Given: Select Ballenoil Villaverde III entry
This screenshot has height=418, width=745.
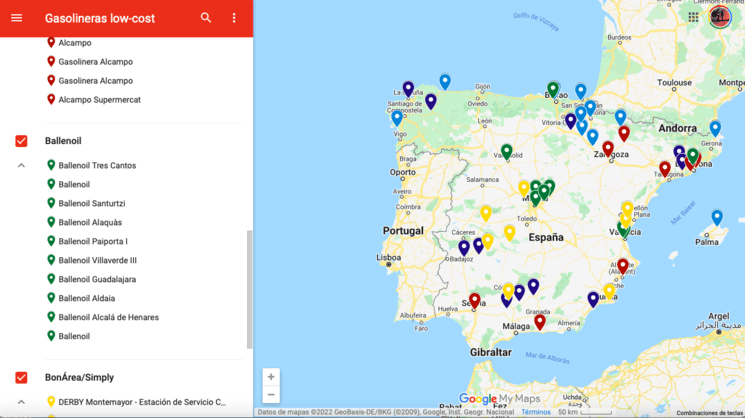Looking at the screenshot, I should click(x=97, y=260).
